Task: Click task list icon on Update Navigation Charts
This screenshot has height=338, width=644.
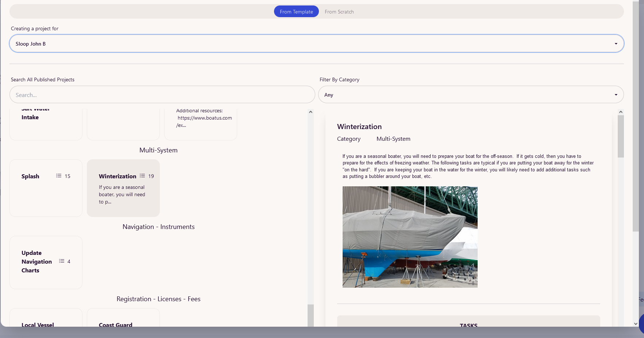Action: tap(62, 261)
